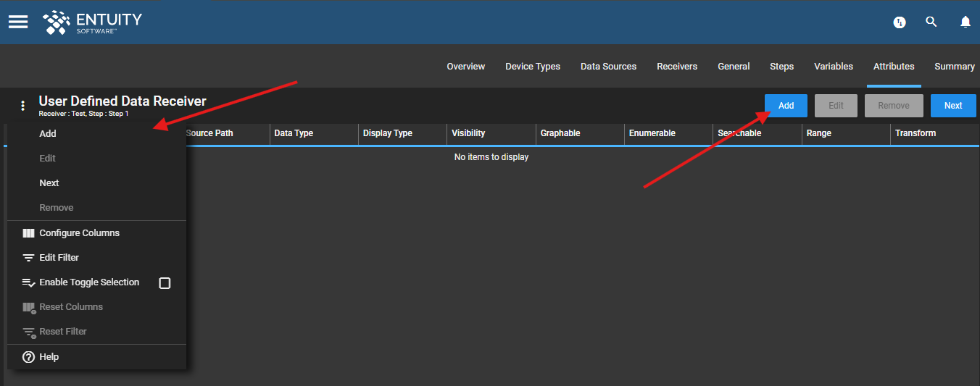The image size is (980, 386).
Task: Click the blue Add button
Action: 786,106
